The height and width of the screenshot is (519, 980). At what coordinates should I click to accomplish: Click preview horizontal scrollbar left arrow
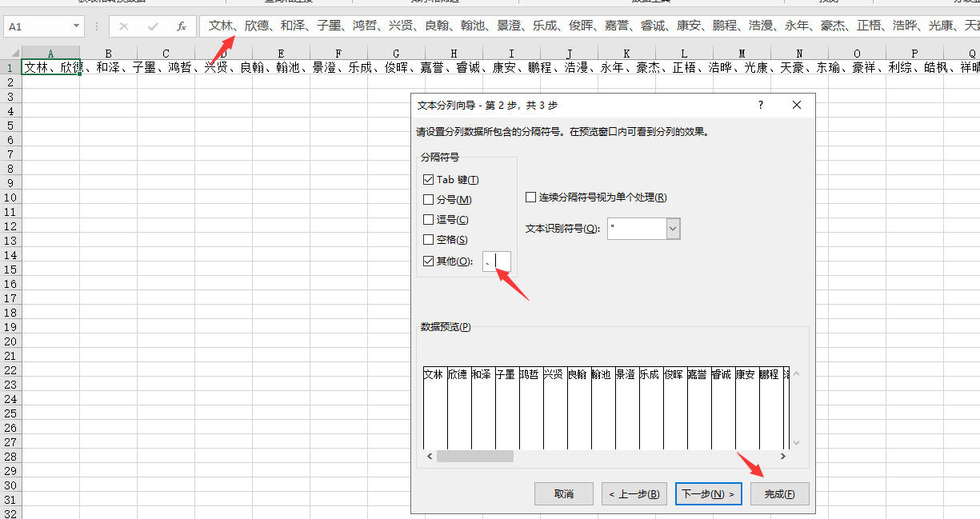click(430, 456)
